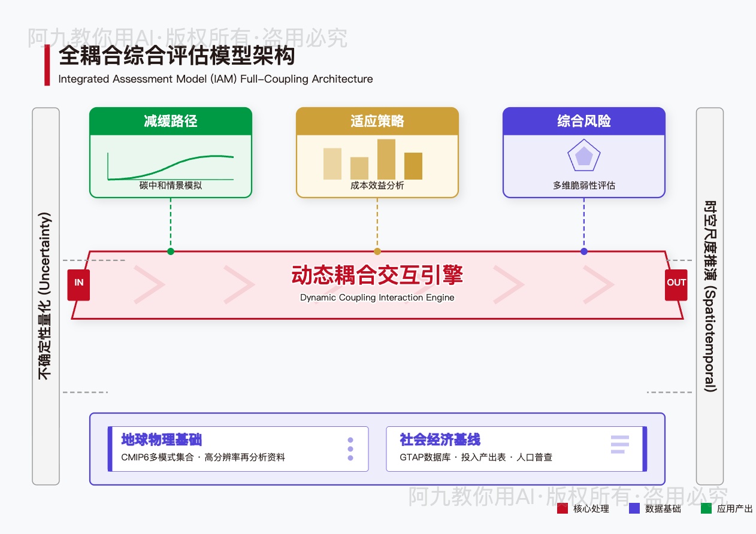Screen dimensions: 756x534
Task: Expand the 不确定性量化 (Uncertainty) side panel
Action: [x=46, y=296]
